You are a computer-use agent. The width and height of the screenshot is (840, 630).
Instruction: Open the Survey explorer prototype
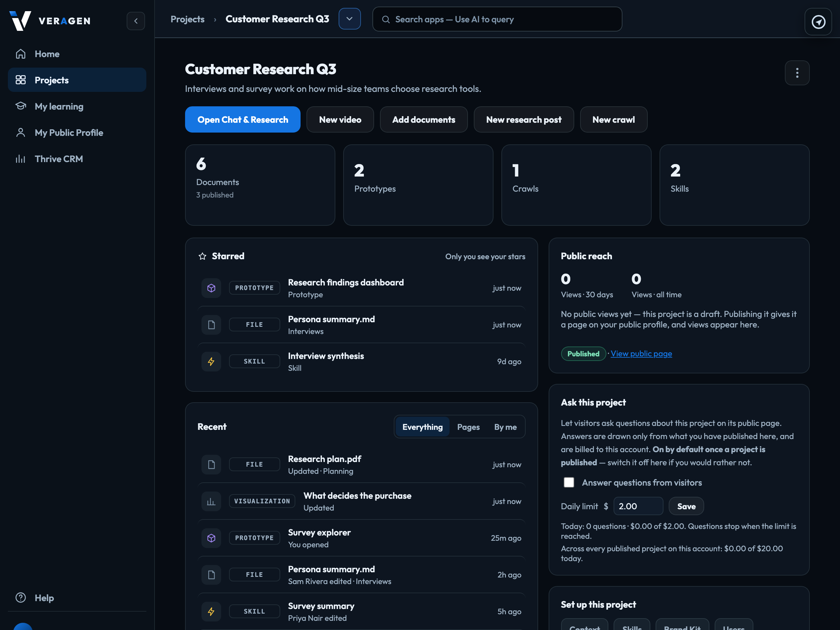click(361, 538)
